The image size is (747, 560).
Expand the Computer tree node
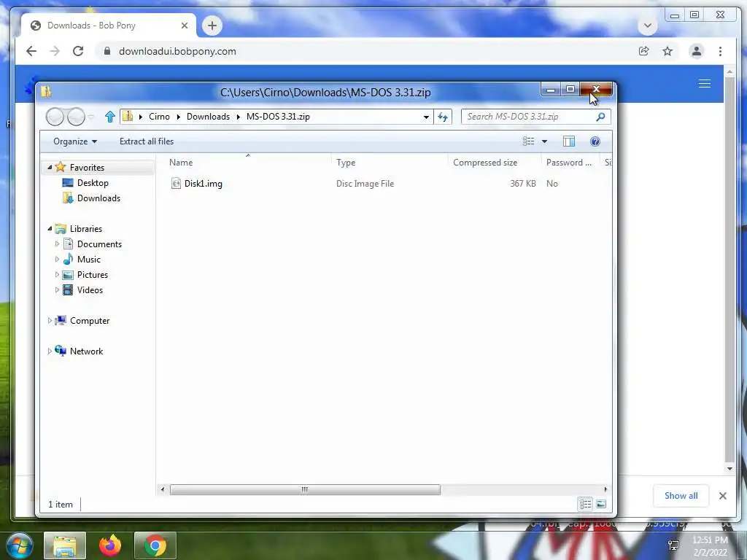coord(50,321)
